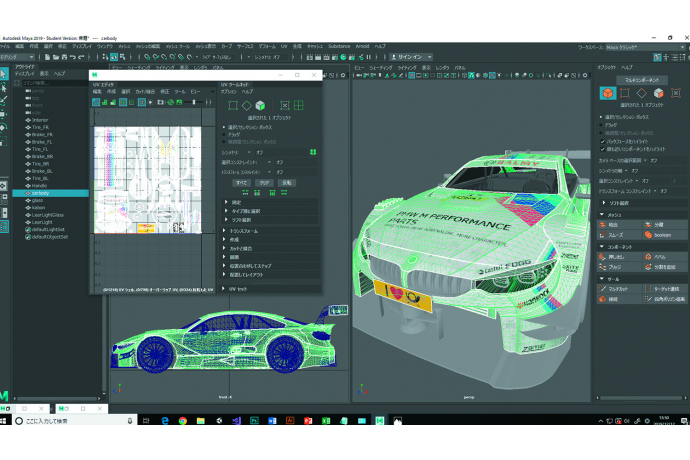Select vertex selection icon in Modeling Toolkit
The height and width of the screenshot is (460, 690).
click(x=625, y=93)
